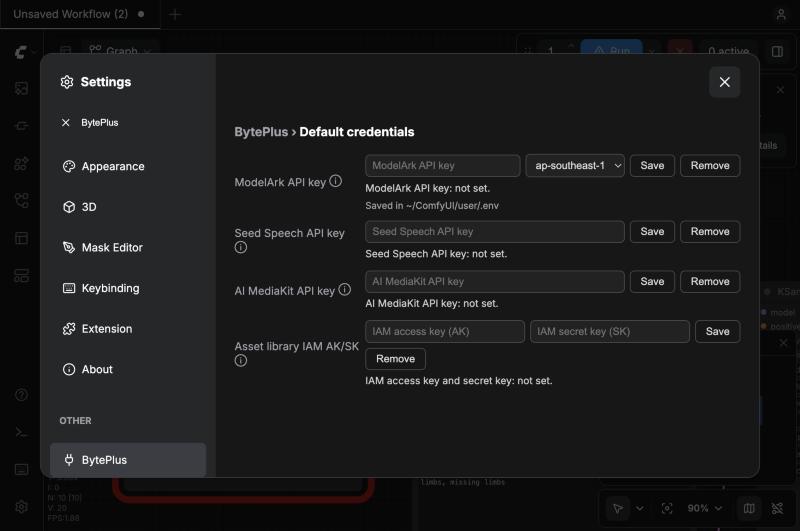Show info for AI MediaKit API key
800x531 pixels.
345,290
